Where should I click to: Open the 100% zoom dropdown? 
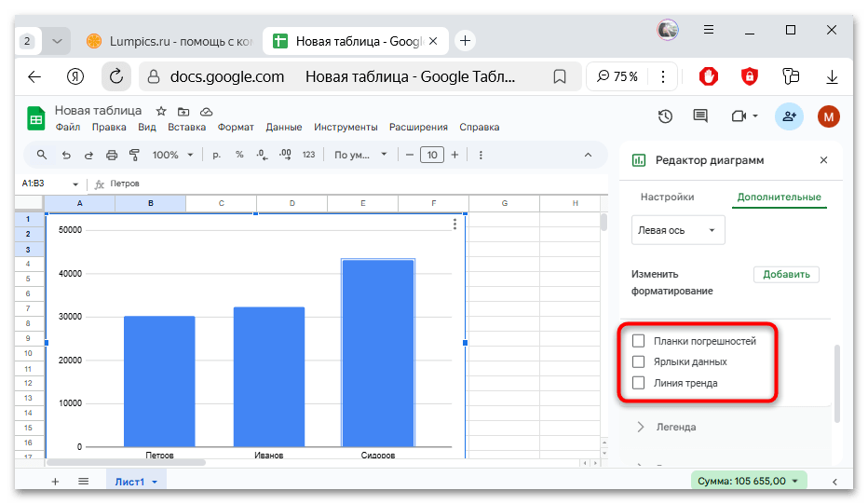(173, 155)
